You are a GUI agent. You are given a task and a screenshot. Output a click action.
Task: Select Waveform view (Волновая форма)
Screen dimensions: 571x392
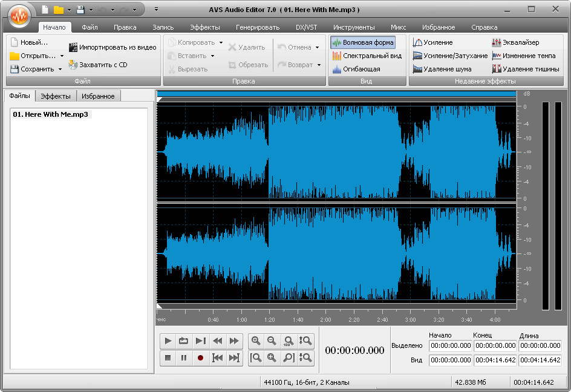363,42
